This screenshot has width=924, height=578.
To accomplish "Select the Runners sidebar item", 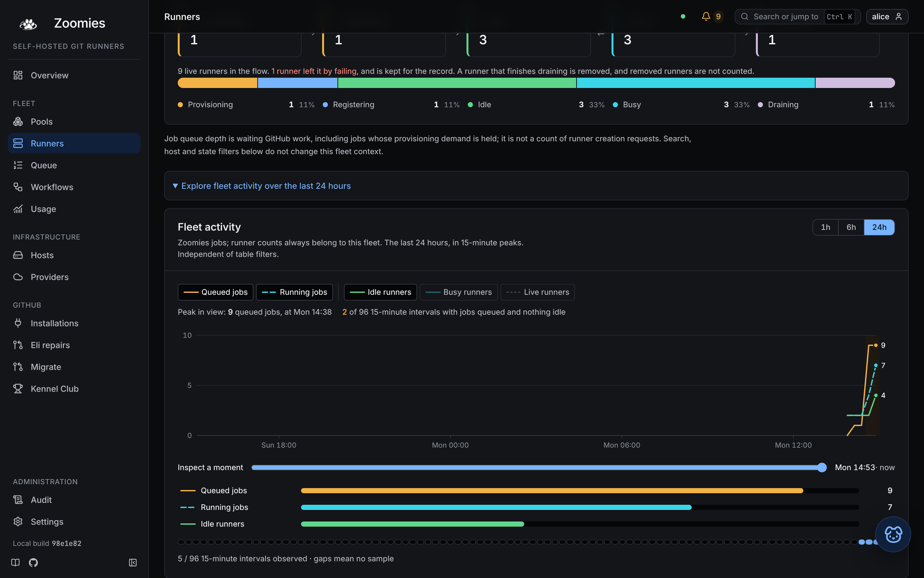I will click(x=74, y=143).
